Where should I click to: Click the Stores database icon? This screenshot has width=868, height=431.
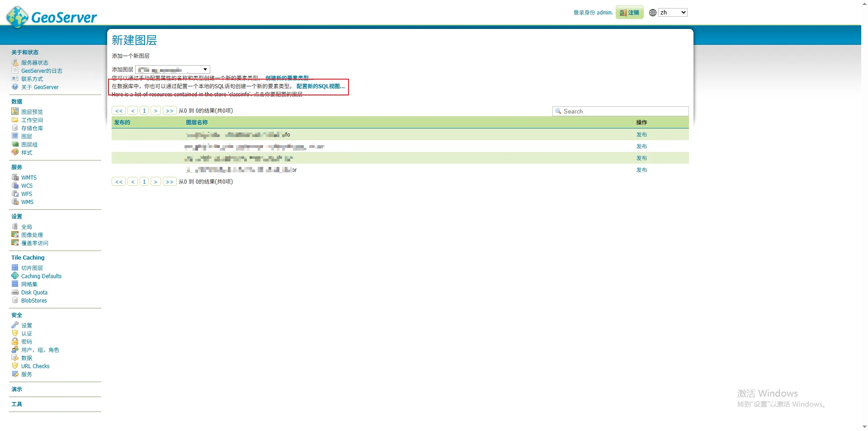15,128
